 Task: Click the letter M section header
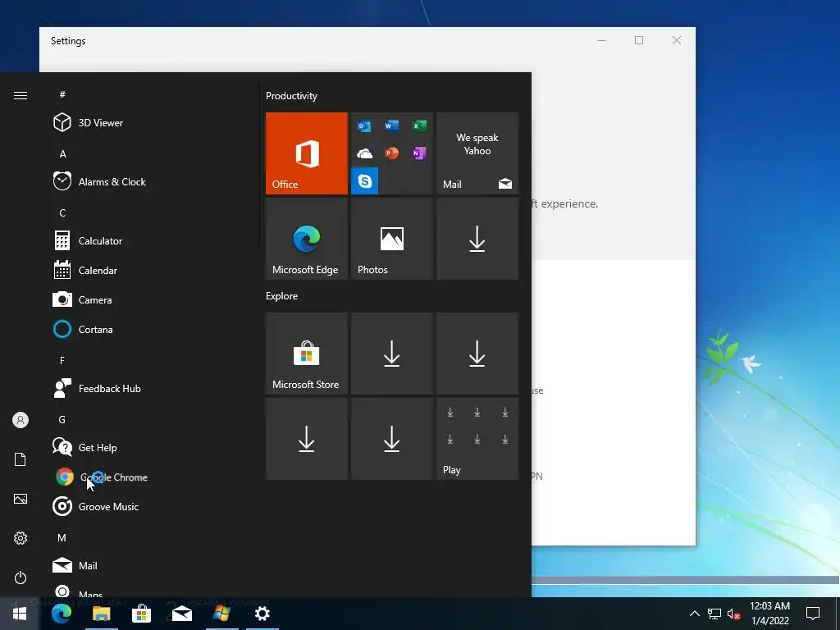point(62,538)
